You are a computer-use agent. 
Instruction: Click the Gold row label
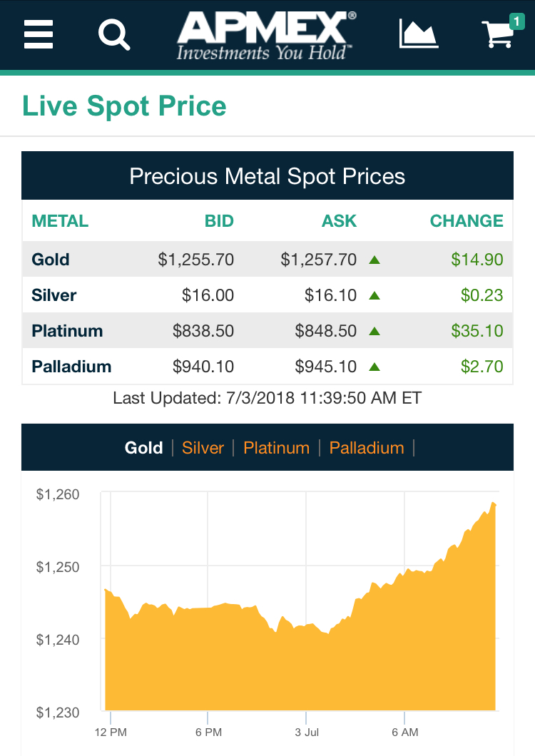tap(51, 260)
